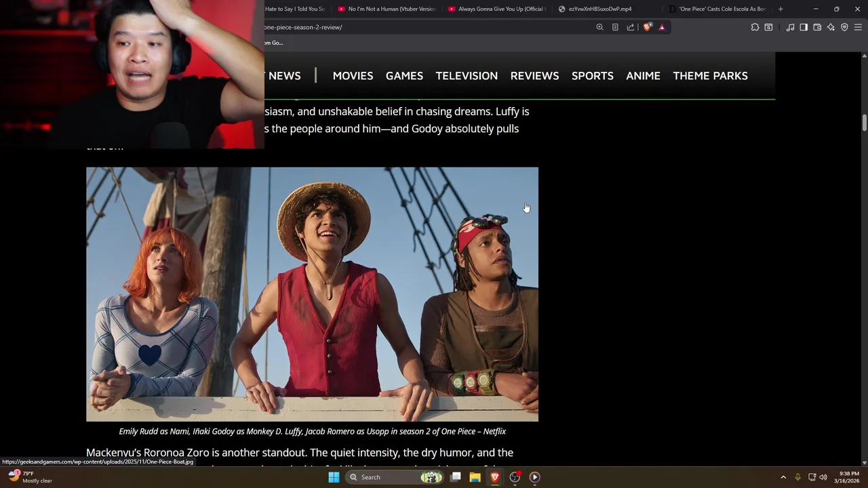Image resolution: width=868 pixels, height=488 pixels.
Task: Open a new tab with plus button
Action: (781, 9)
